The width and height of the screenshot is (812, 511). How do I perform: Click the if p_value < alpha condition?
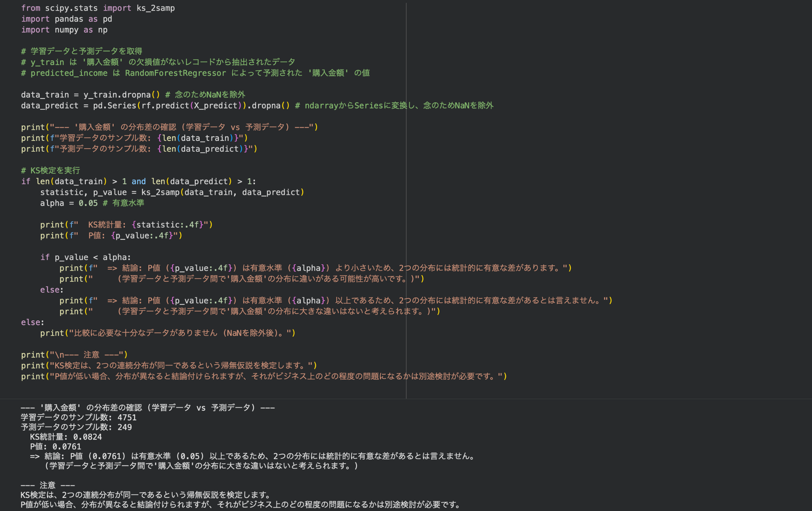tap(86, 257)
